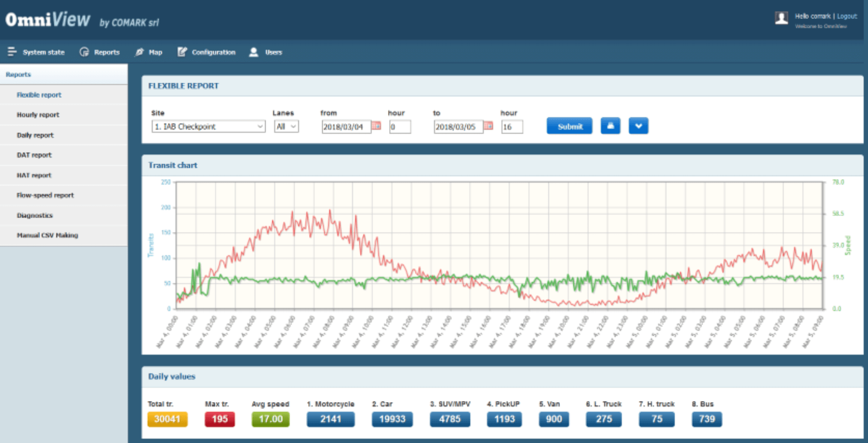Click the to-hour input field showing 16
868x443 pixels.
512,127
